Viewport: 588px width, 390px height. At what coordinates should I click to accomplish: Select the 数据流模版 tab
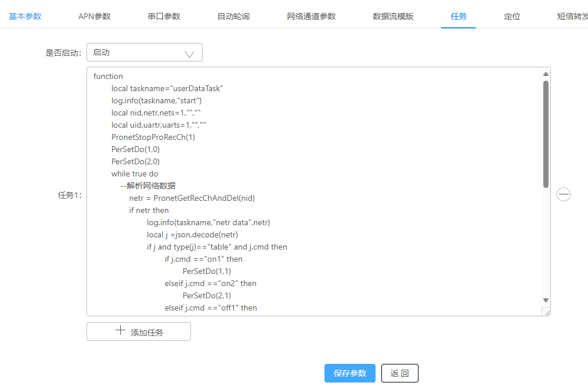(x=393, y=17)
